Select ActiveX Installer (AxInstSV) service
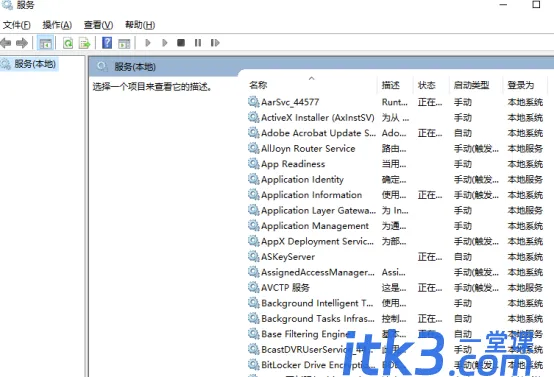This screenshot has width=554, height=377. pos(395,118)
